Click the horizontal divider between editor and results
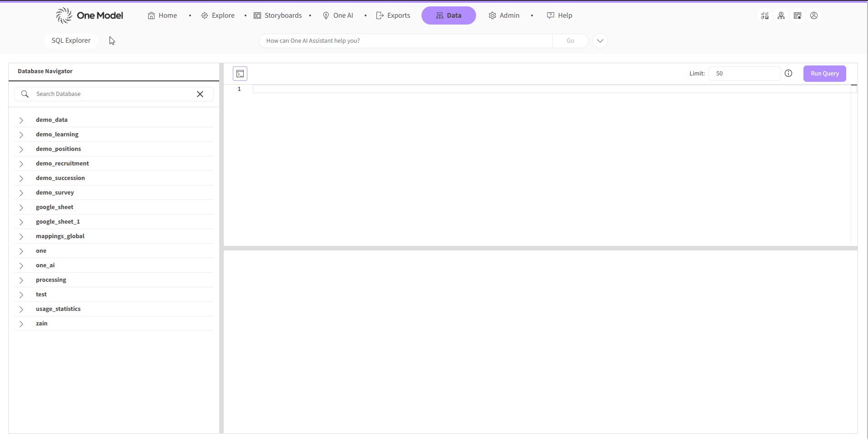 click(x=540, y=248)
